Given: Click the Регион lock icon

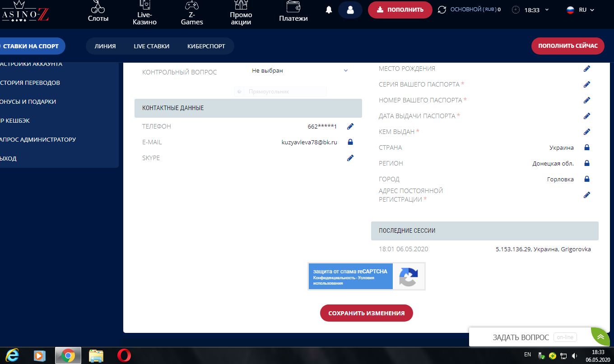Looking at the screenshot, I should point(587,163).
